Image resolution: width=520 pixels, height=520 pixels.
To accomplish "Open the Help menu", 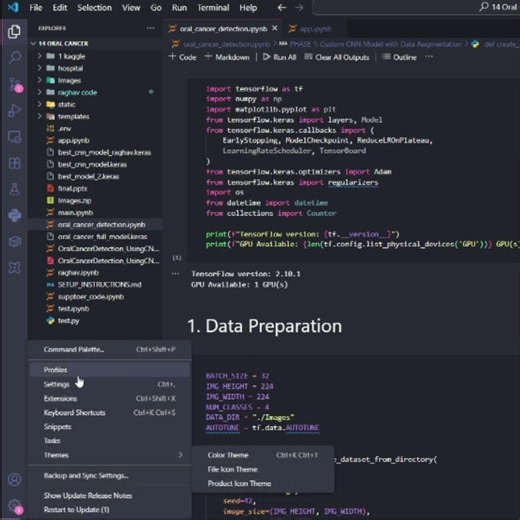I will click(x=248, y=7).
